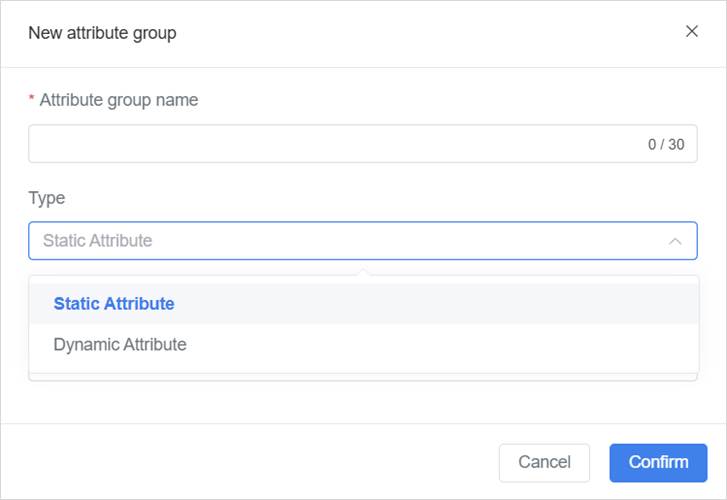
Task: Click the New attribute group title
Action: click(x=102, y=33)
